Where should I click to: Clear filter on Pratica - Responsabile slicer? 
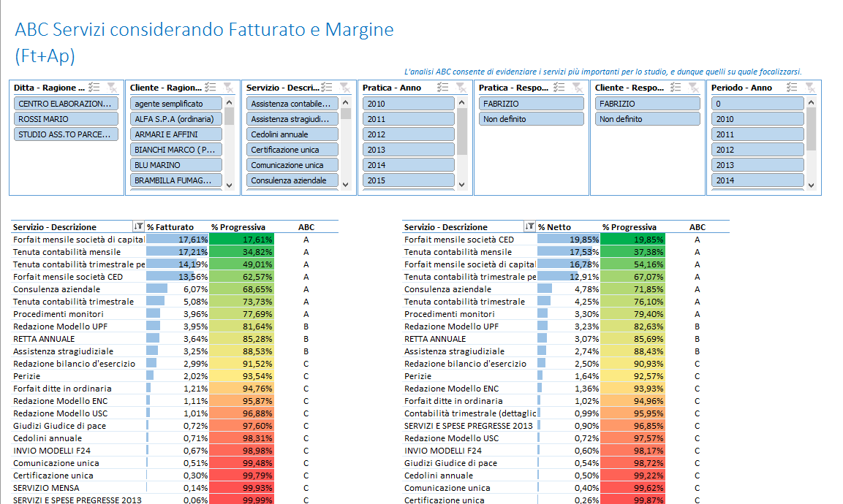pos(577,87)
